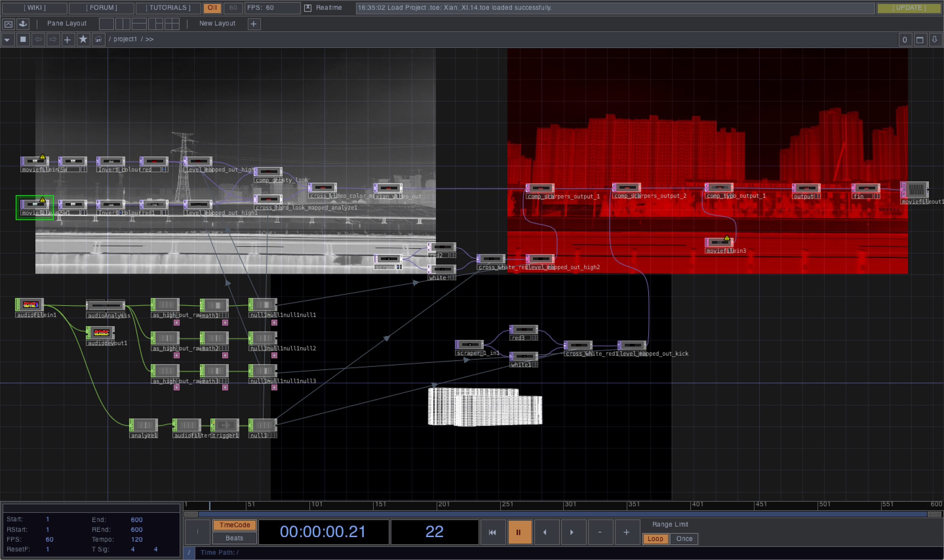Click the UPDATE button

point(909,8)
